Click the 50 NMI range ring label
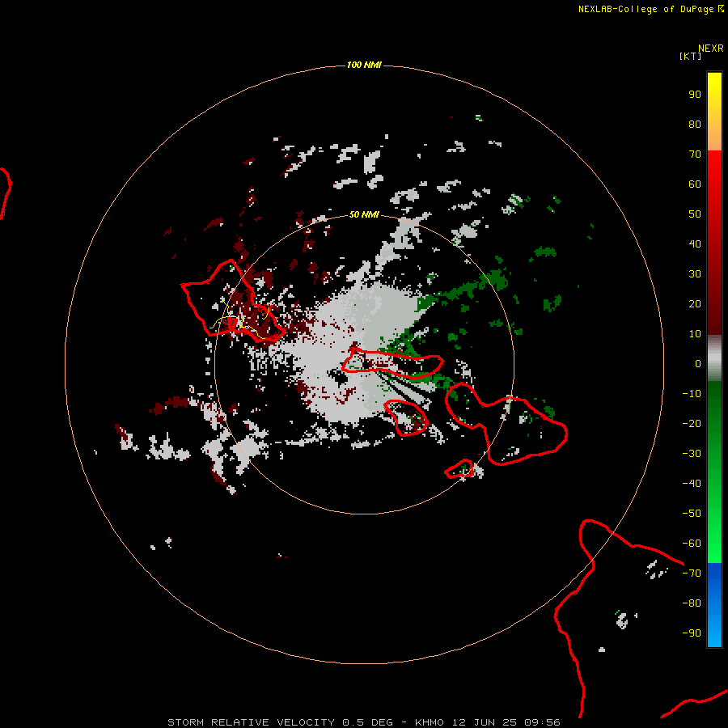 click(364, 214)
